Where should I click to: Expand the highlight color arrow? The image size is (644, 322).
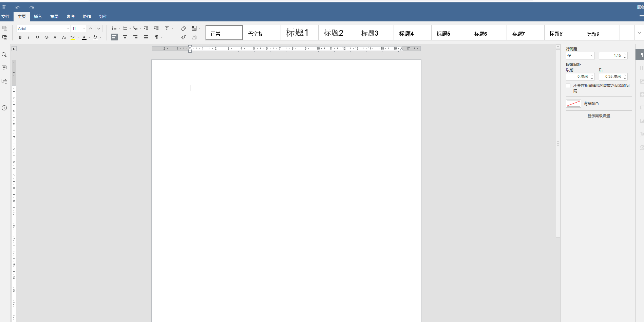tap(78, 37)
